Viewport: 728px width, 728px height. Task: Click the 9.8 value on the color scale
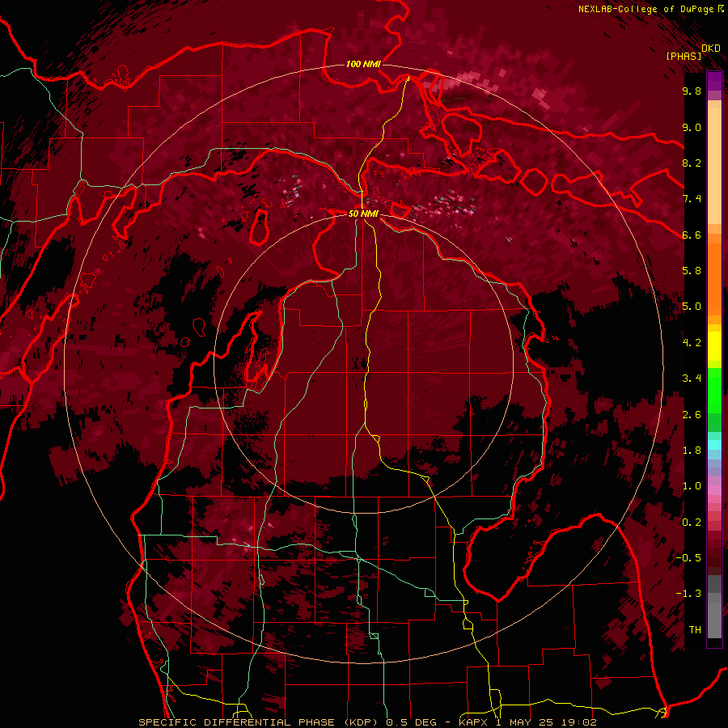click(x=692, y=91)
